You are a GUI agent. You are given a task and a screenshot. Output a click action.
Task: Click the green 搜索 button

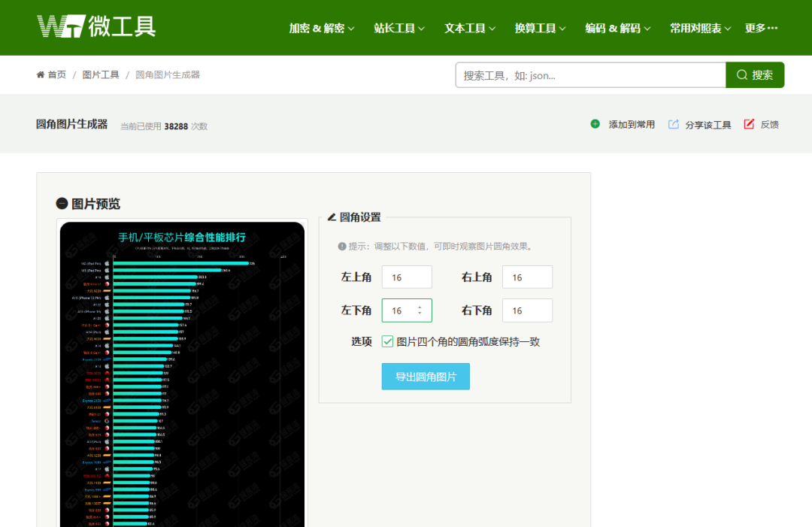click(x=755, y=75)
